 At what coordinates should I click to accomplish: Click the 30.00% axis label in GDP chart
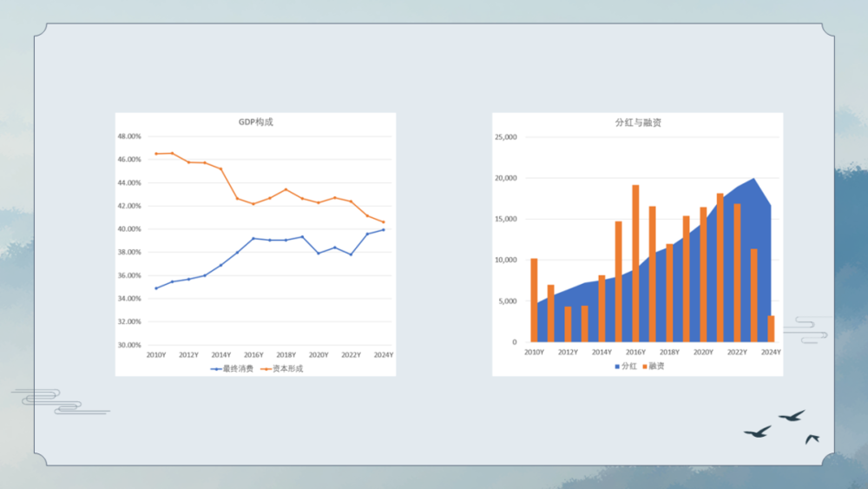[x=129, y=345]
